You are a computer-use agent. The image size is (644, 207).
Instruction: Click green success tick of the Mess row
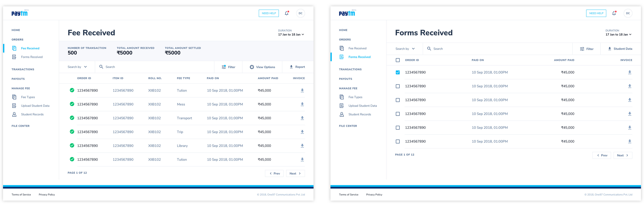tap(72, 104)
